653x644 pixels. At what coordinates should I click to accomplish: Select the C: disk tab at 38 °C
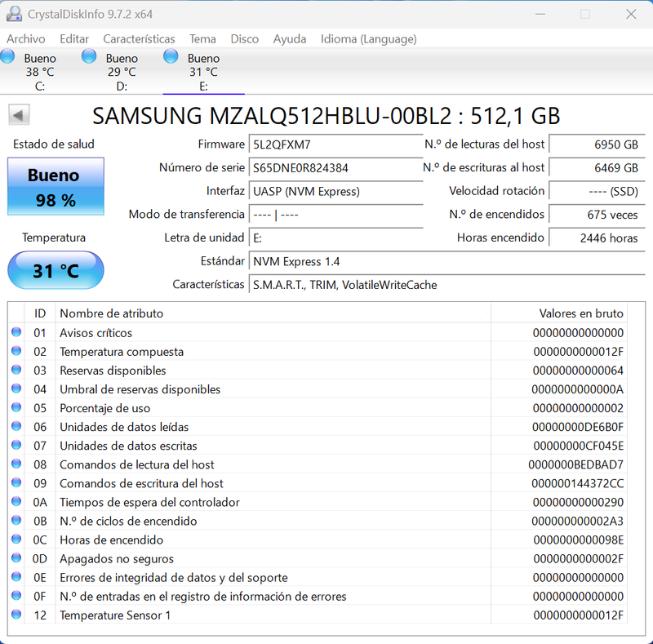point(39,71)
